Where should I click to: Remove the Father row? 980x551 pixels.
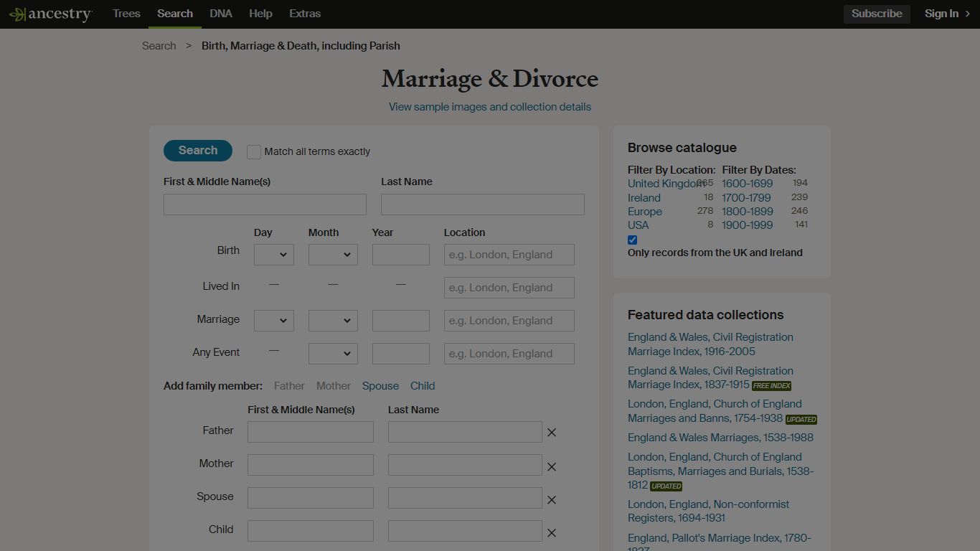552,433
